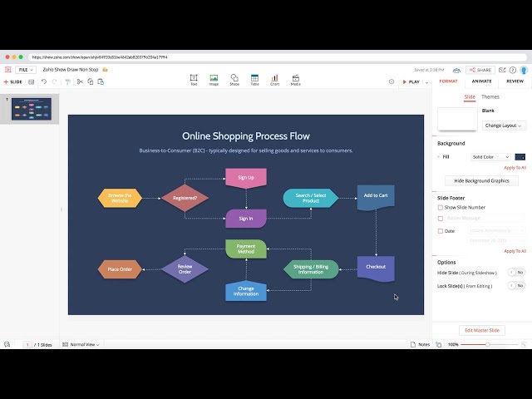Click the settings gear icon near Play
532x399 pixels.
coord(392,81)
